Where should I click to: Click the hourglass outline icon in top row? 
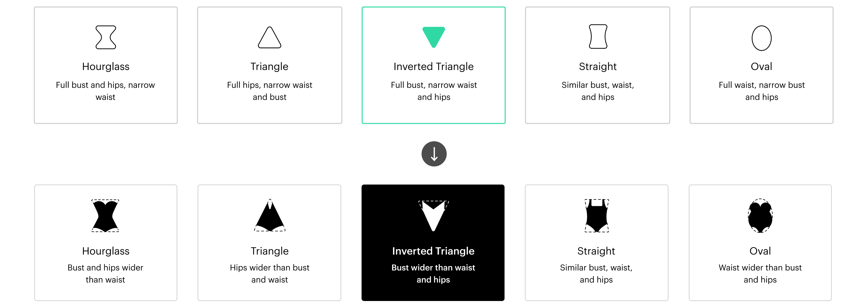point(105,38)
